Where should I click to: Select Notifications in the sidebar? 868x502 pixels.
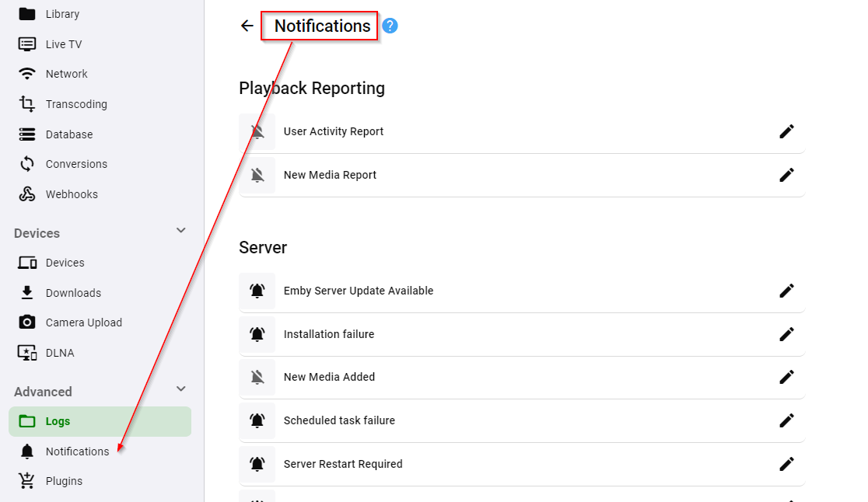pyautogui.click(x=77, y=451)
